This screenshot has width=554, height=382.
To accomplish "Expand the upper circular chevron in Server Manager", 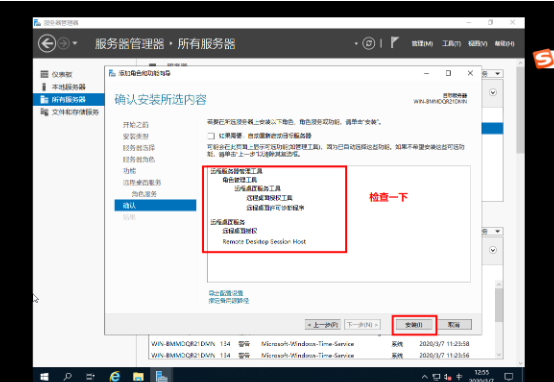I will coord(493,92).
